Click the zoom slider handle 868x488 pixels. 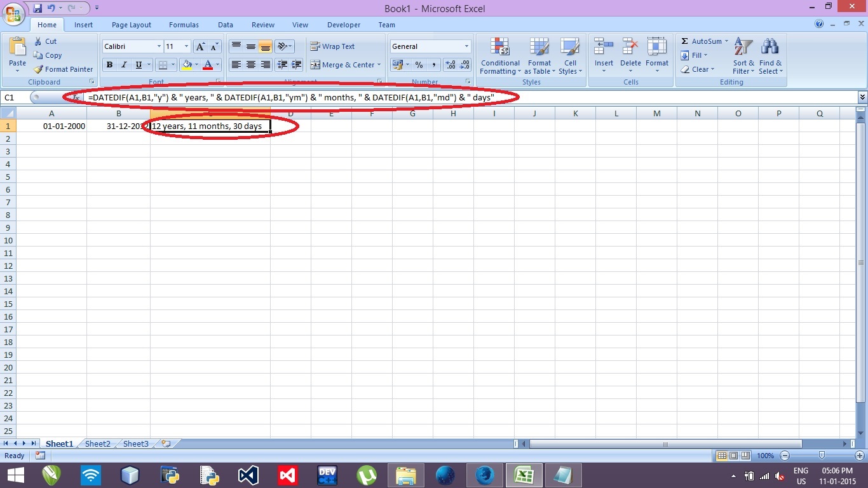click(822, 456)
